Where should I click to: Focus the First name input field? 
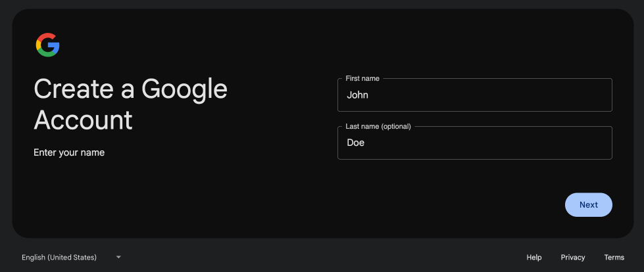click(x=474, y=95)
